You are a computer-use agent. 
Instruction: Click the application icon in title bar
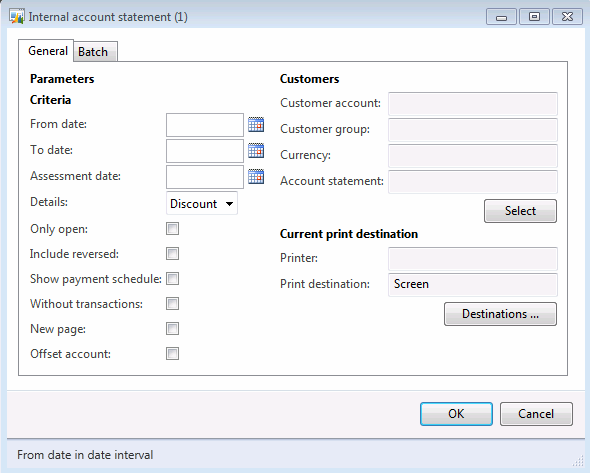17,17
